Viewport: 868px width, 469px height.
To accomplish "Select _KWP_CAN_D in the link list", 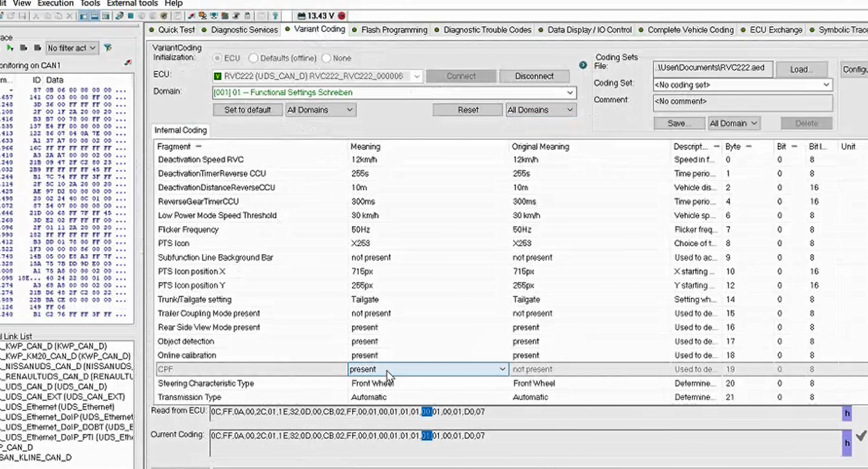I will 53,346.
